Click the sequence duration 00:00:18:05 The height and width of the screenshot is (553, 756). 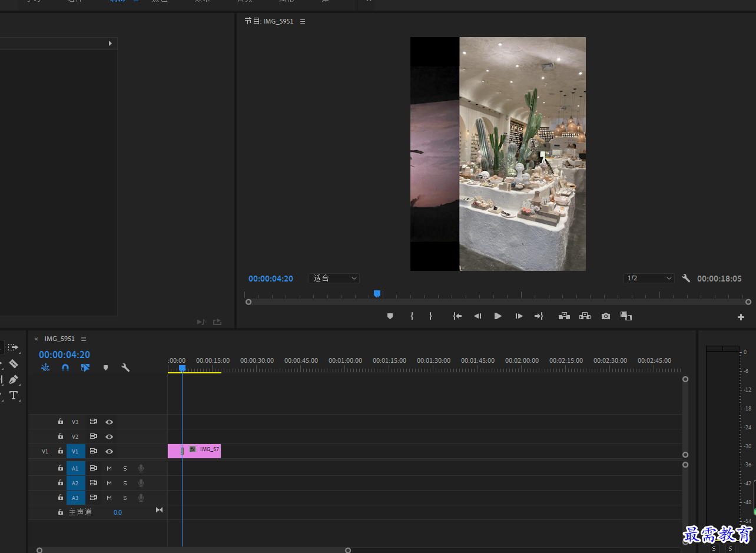pos(719,279)
